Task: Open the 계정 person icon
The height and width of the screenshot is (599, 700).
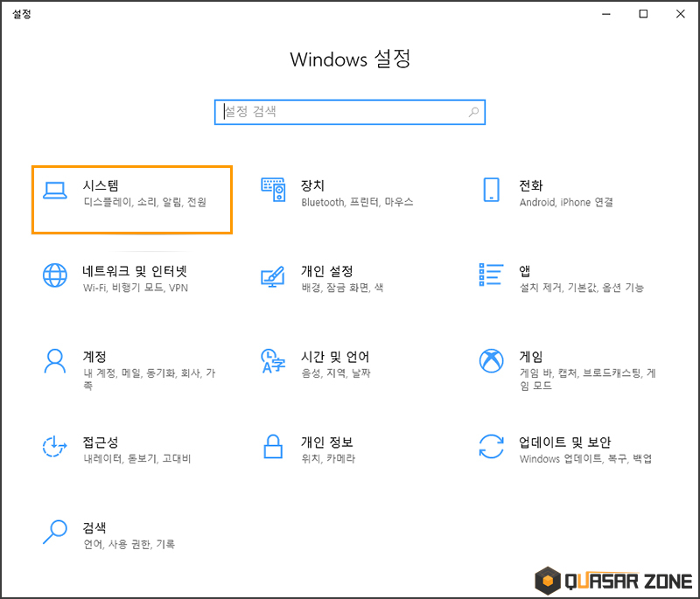Action: (55, 361)
